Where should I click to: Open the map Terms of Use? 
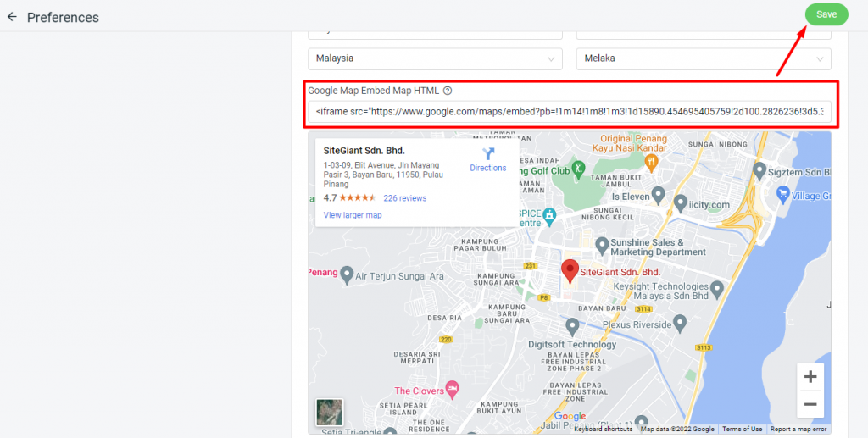click(x=742, y=430)
